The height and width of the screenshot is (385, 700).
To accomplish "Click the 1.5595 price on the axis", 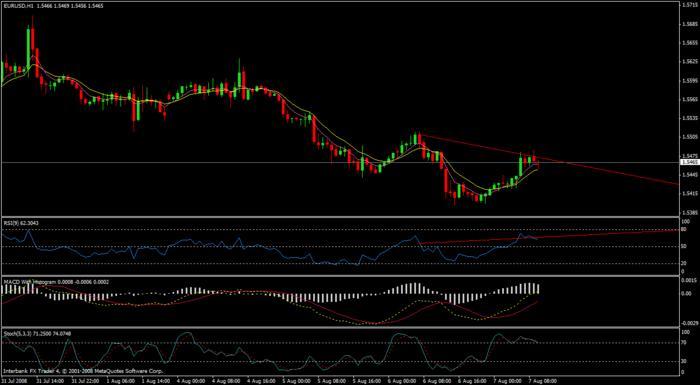I will pyautogui.click(x=690, y=81).
